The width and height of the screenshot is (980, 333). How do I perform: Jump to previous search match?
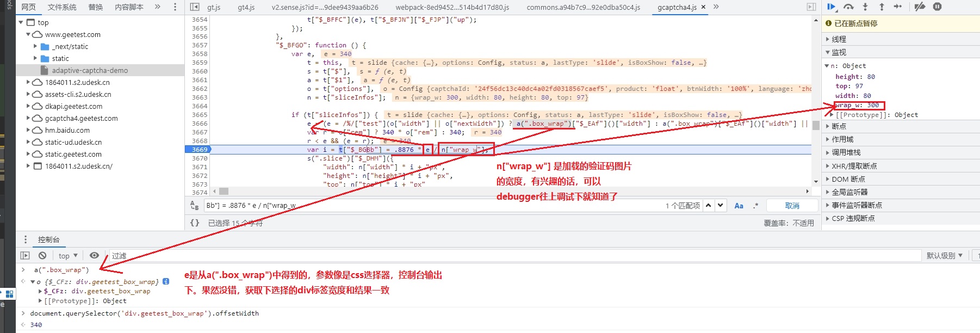click(708, 205)
